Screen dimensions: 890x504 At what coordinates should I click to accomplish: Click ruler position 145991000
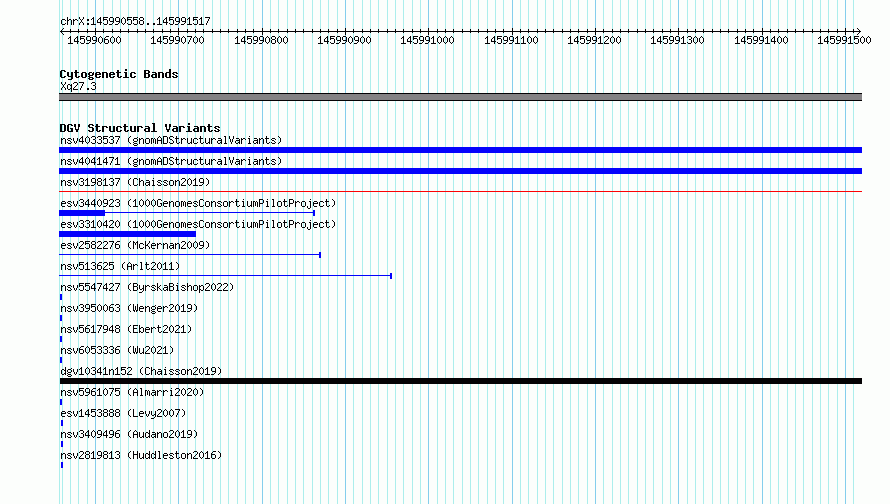click(427, 40)
